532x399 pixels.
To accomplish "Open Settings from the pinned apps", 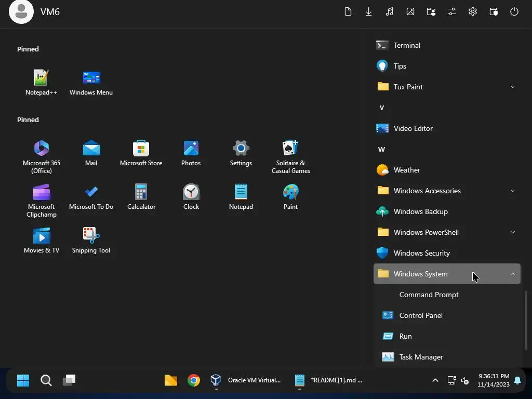I will pos(241,153).
